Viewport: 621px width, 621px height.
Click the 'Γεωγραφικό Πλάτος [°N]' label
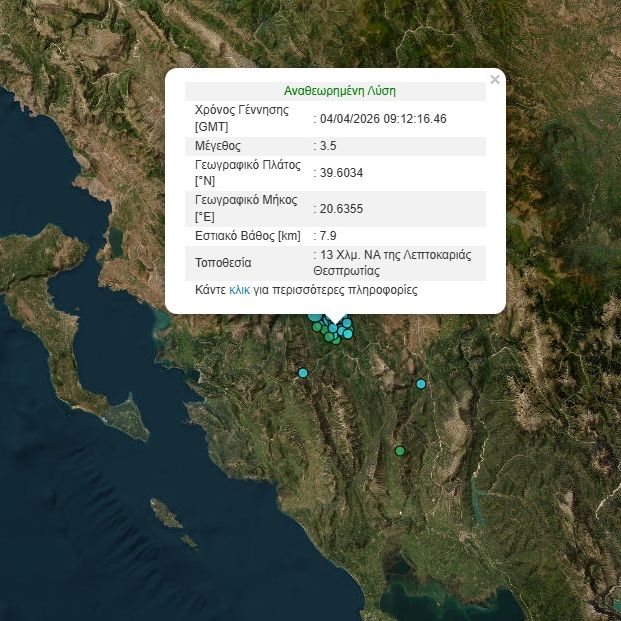tap(248, 173)
